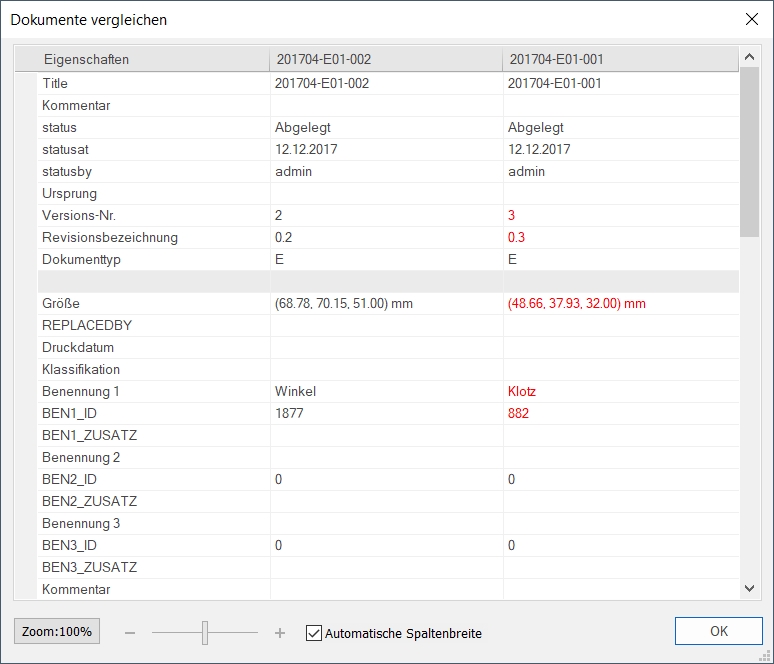
Task: Click the Dokumenttyp property label
Action: pos(81,260)
